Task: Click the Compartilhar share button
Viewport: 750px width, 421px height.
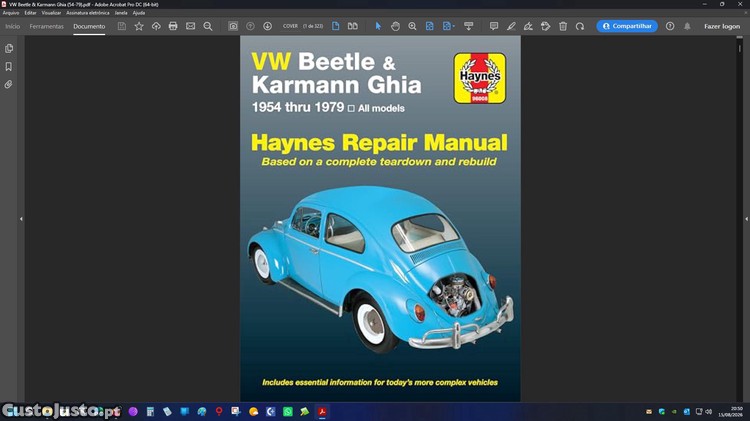Action: point(627,26)
